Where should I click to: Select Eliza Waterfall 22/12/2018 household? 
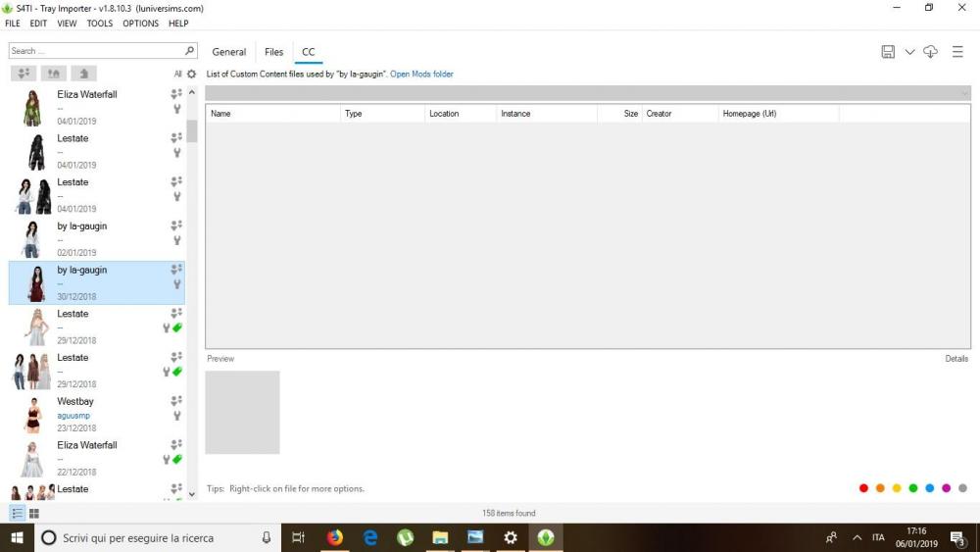click(x=97, y=458)
